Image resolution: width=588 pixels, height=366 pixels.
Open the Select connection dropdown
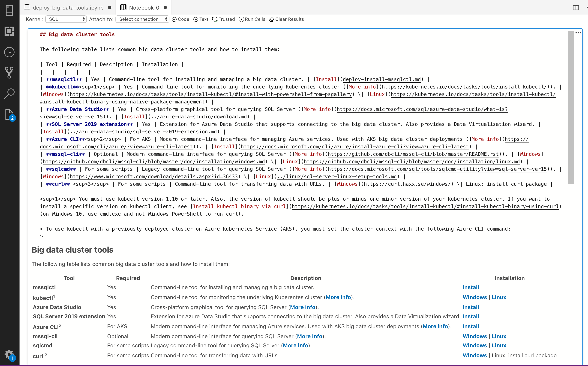pos(142,19)
